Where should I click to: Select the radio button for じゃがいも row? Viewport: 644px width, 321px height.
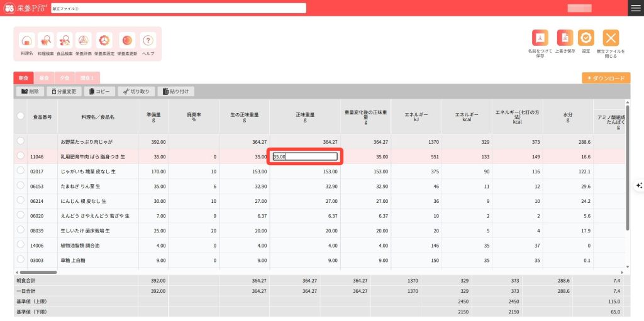pyautogui.click(x=21, y=171)
